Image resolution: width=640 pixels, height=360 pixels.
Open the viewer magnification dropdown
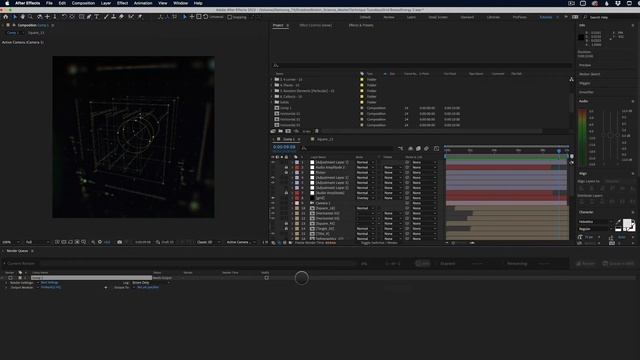(10, 242)
